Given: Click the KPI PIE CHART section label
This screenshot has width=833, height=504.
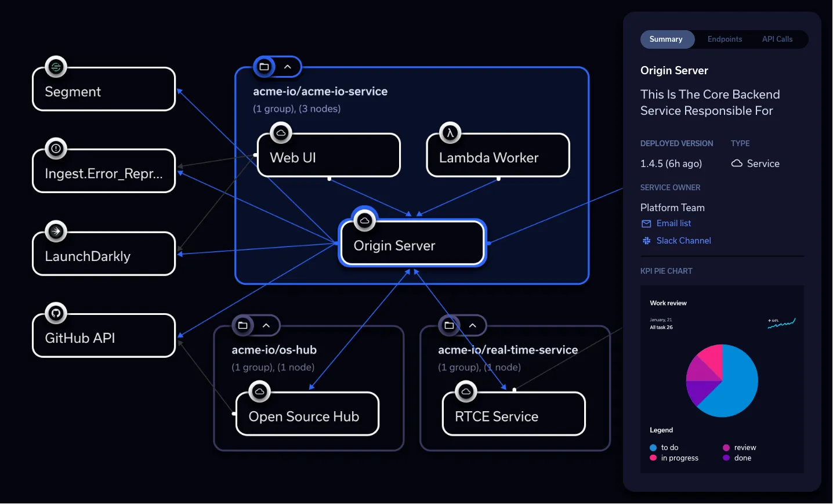Looking at the screenshot, I should pyautogui.click(x=667, y=271).
